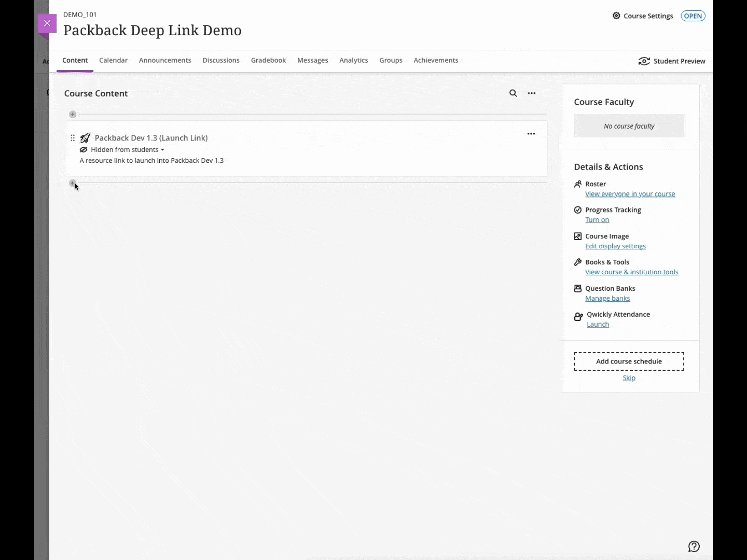Enter Student Preview mode
Screen dimensions: 747x560
672,61
